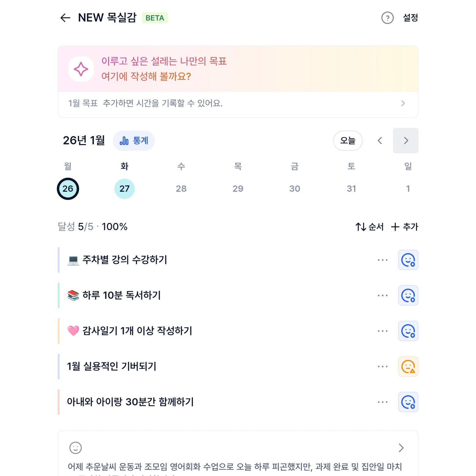476x476 pixels.
Task: Open 설정 settings
Action: 410,18
